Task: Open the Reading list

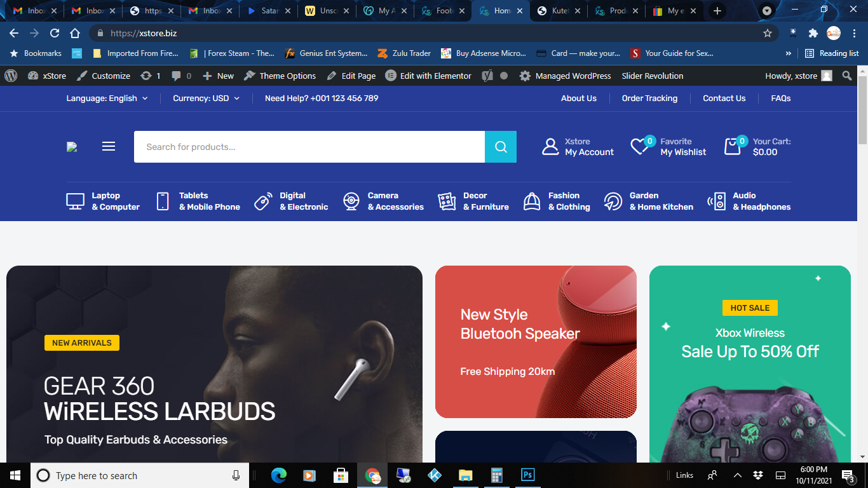Action: 832,53
